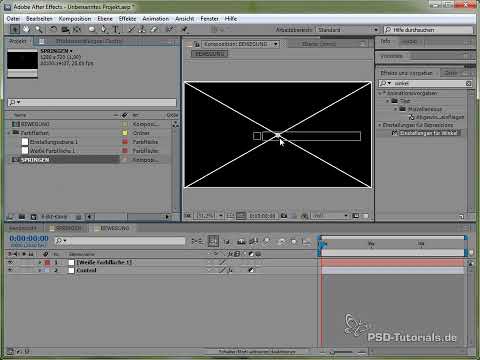
Task: Select the Zoom magnifier tool
Action: click(39, 29)
